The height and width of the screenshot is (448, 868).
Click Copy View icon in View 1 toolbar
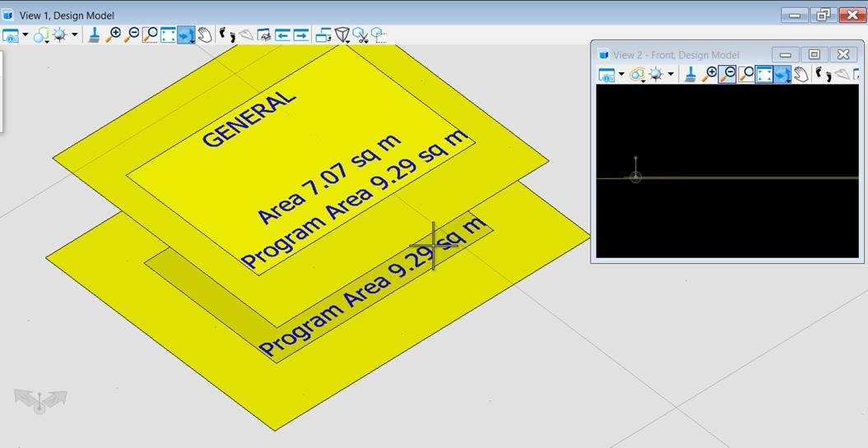[323, 36]
